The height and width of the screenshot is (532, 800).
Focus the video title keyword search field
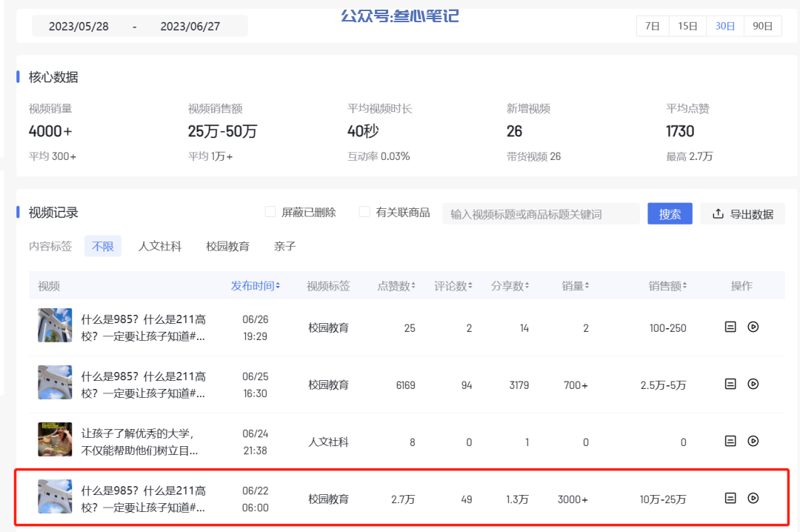tap(541, 213)
